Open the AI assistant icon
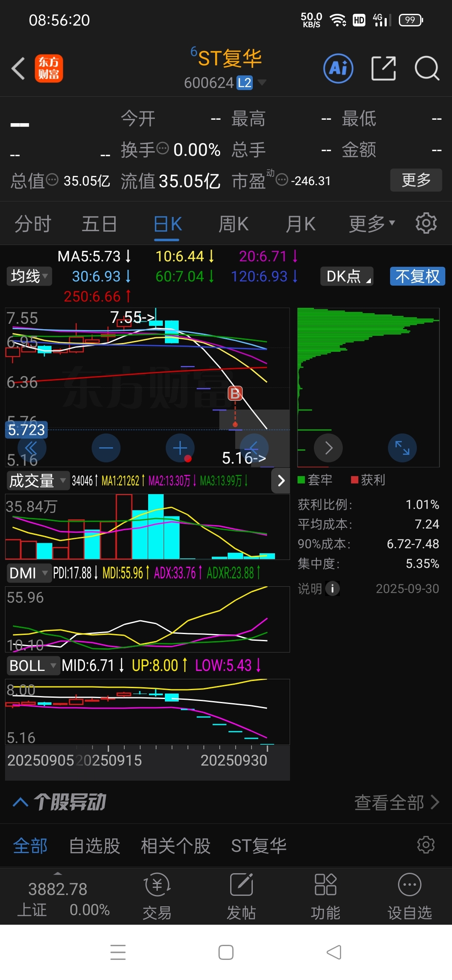452x980 pixels. (x=338, y=68)
